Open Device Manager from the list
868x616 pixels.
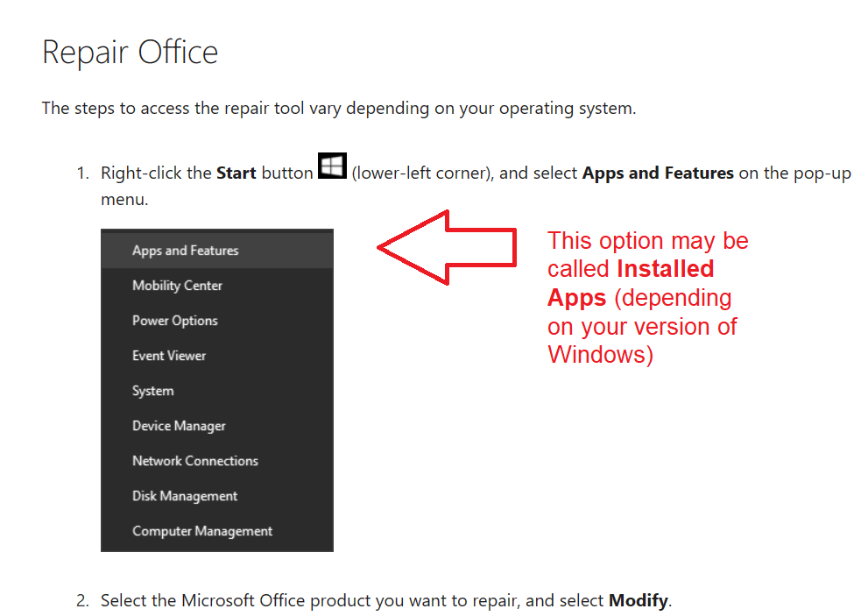click(x=179, y=425)
